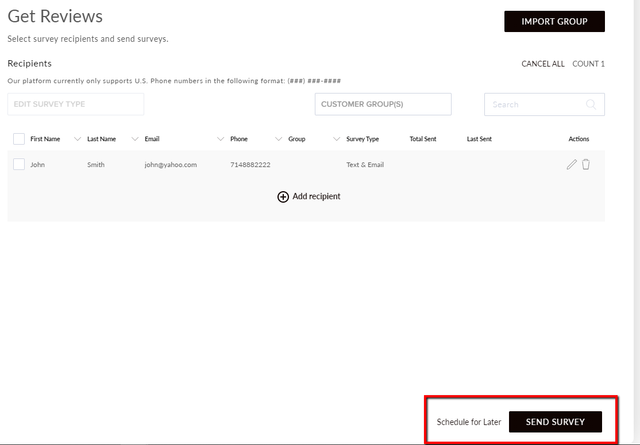
Task: Click the Import Group button
Action: 554,21
